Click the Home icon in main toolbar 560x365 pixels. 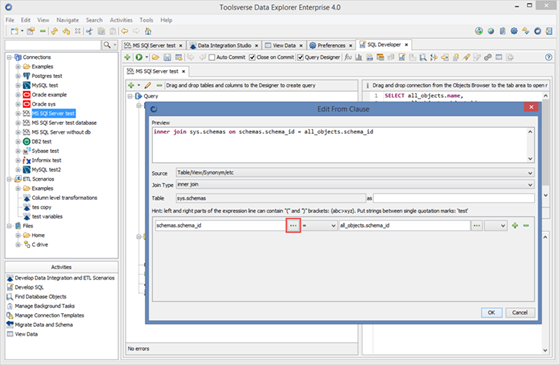[148, 31]
